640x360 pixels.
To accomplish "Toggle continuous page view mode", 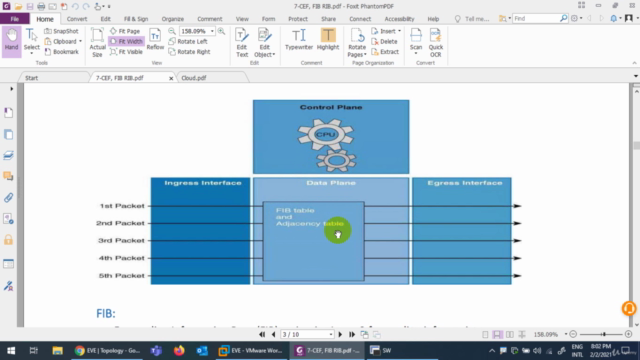I will [497, 334].
